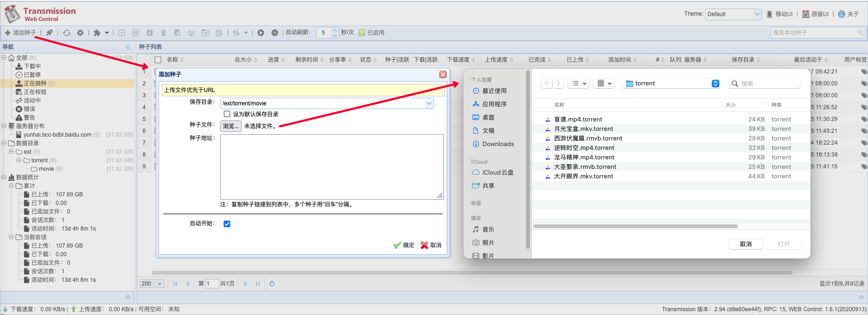Click the plugin puzzle-piece toolbar icon
Screen dimensions: 868x315
pos(97,33)
